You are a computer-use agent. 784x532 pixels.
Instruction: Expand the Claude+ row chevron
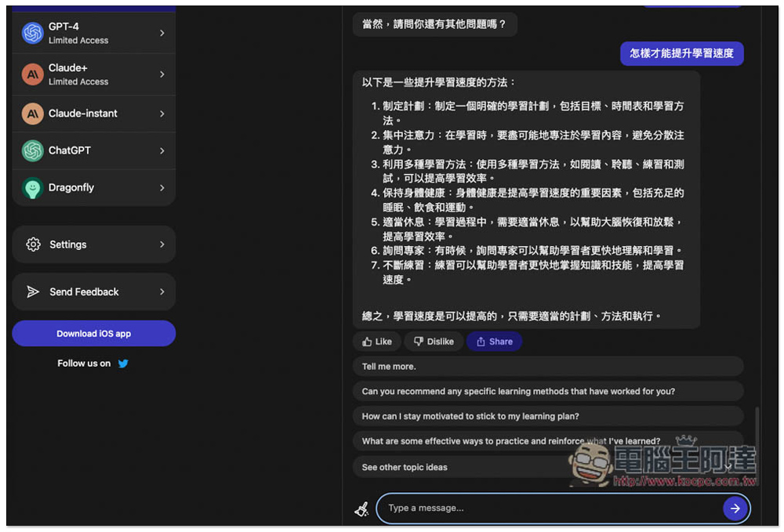pyautogui.click(x=162, y=74)
